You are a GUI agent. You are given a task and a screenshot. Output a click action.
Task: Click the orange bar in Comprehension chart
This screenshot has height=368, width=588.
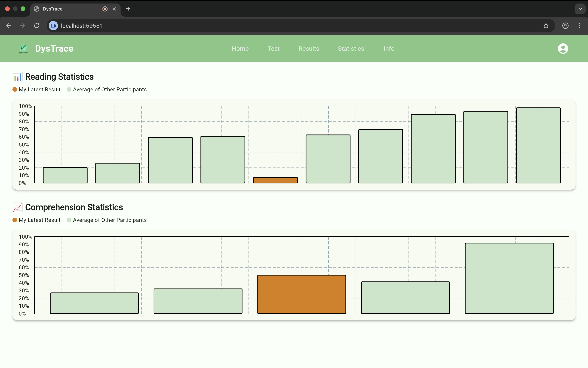[x=302, y=294]
